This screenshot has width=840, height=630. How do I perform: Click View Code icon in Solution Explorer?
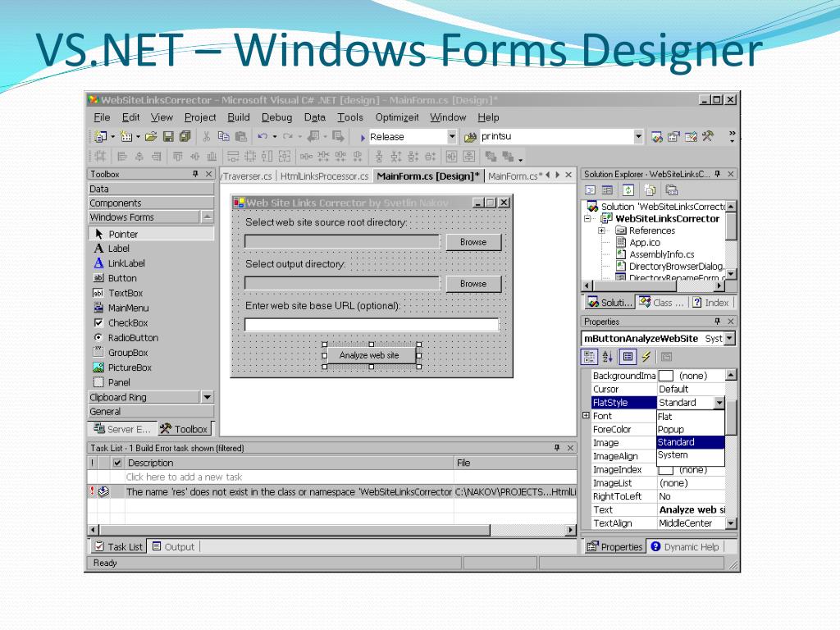click(590, 190)
